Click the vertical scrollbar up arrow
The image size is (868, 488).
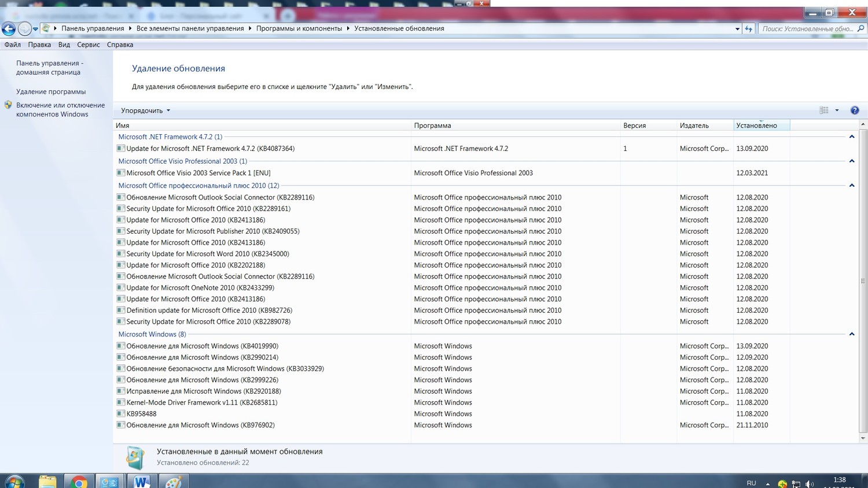pos(863,124)
